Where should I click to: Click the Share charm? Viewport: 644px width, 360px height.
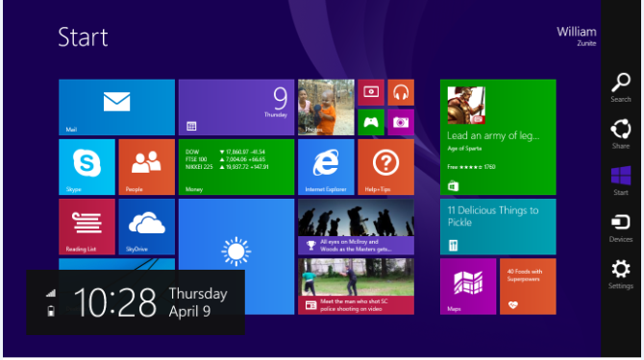click(621, 134)
